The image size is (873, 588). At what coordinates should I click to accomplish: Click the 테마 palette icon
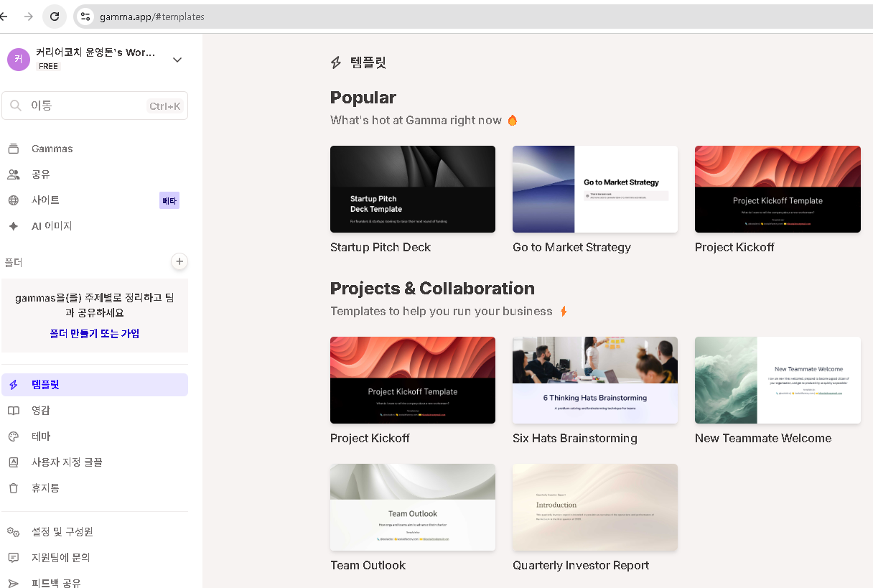pos(13,437)
